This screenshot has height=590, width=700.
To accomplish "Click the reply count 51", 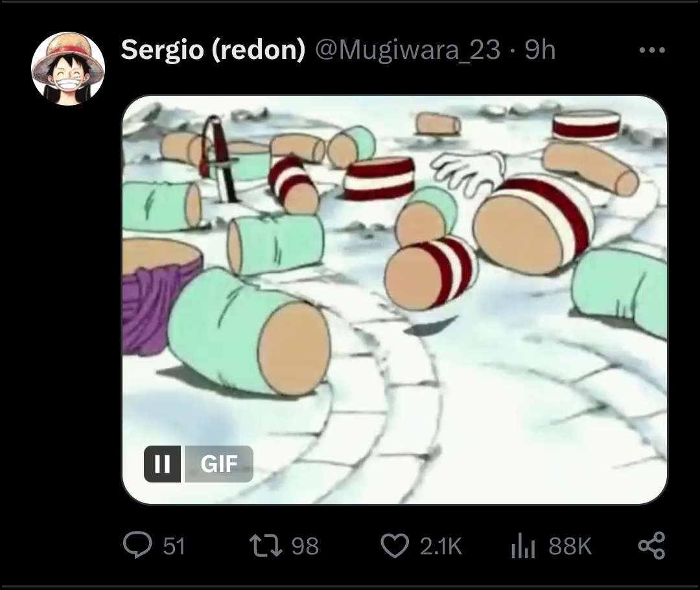I will [x=174, y=546].
